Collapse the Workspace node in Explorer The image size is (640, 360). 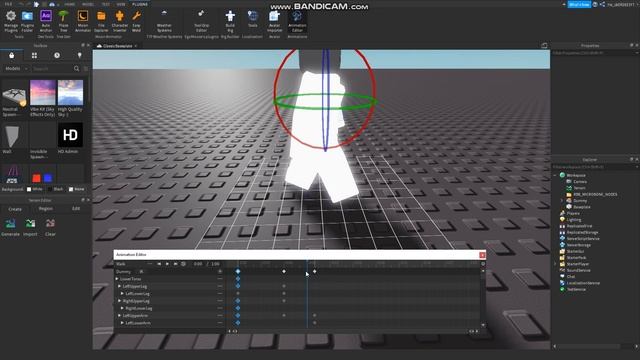(555, 175)
